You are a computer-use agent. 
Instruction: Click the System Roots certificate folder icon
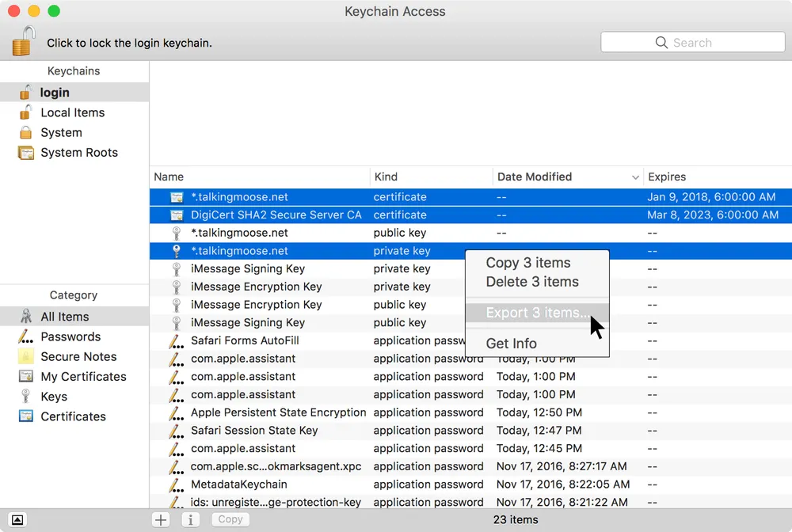(26, 153)
